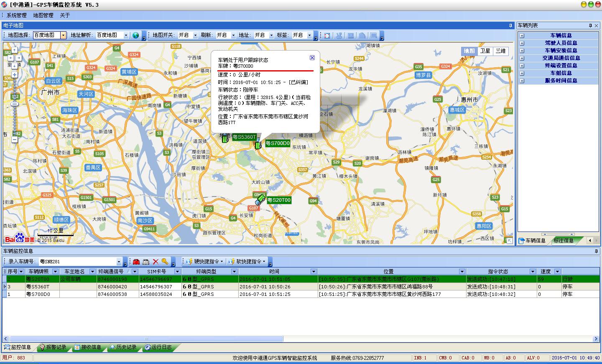
Task: Open 地图管理 menu
Action: [x=43, y=15]
